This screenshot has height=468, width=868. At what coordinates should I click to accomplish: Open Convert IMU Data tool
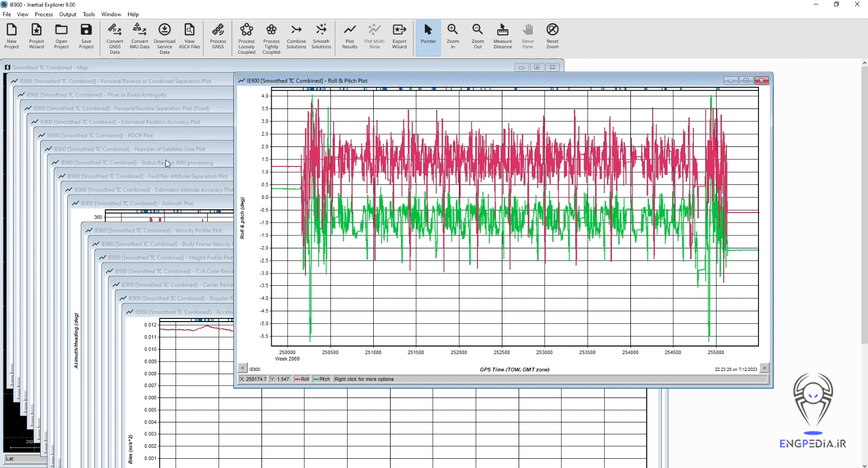point(139,37)
